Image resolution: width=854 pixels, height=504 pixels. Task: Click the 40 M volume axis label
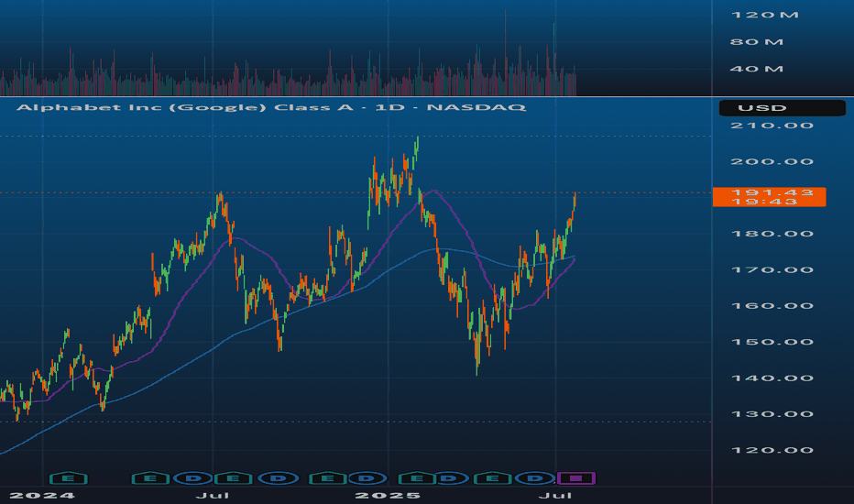point(757,69)
